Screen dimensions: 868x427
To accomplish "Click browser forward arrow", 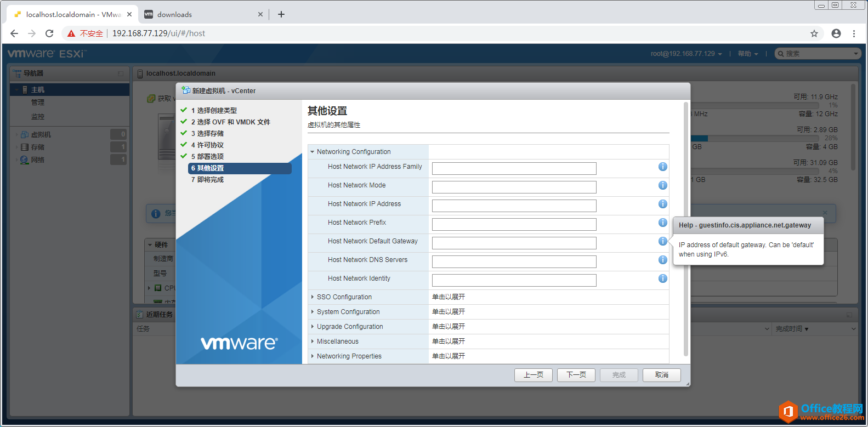I will click(32, 33).
